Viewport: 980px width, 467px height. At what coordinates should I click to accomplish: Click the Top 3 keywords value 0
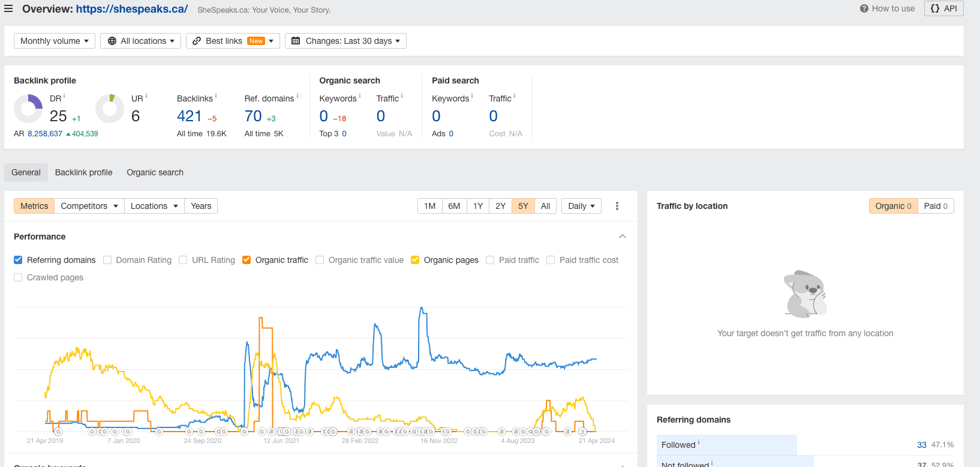coord(344,134)
